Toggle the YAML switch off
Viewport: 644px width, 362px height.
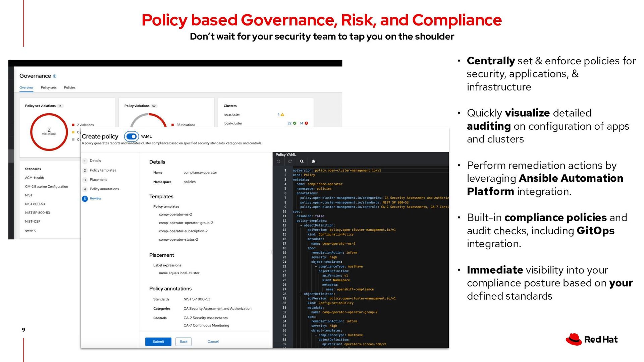(131, 136)
